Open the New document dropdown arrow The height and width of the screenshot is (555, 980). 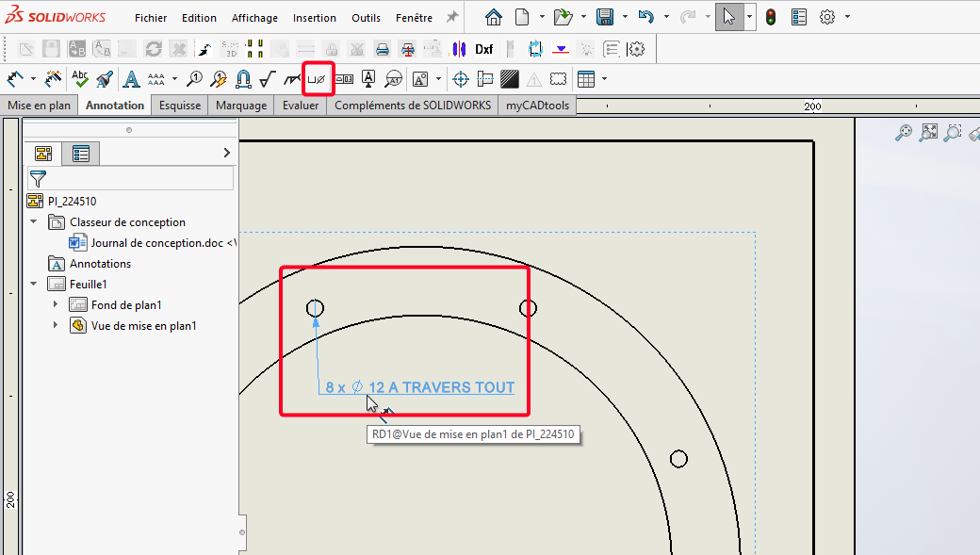541,17
